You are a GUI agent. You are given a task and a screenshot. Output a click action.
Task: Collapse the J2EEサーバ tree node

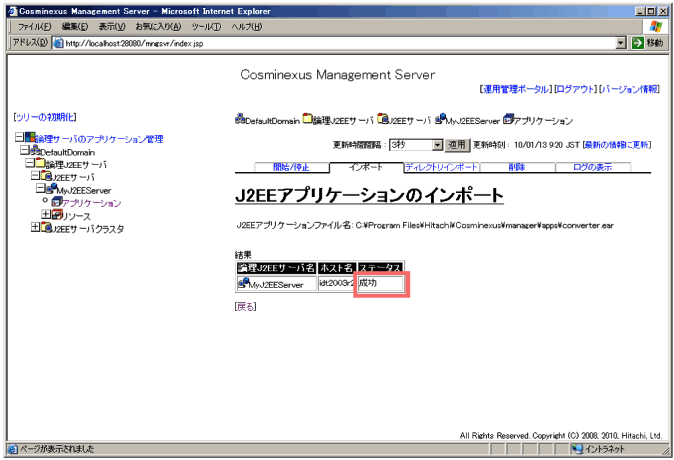point(35,175)
